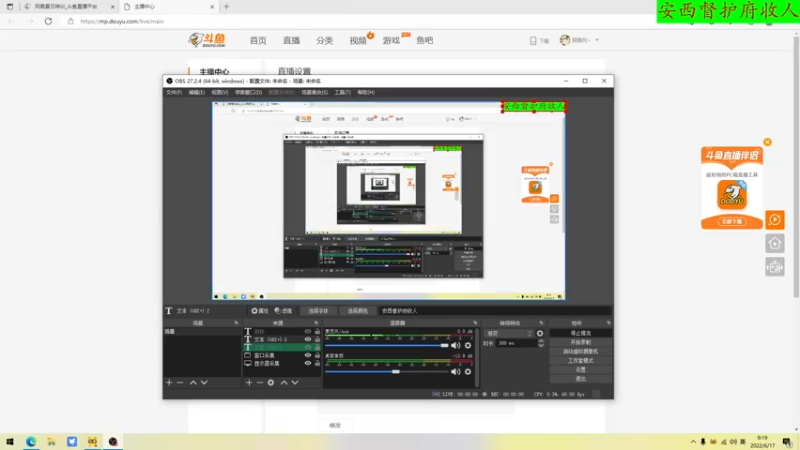This screenshot has height=450, width=800.
Task: Enable 工作室模式 studio mode
Action: [581, 361]
